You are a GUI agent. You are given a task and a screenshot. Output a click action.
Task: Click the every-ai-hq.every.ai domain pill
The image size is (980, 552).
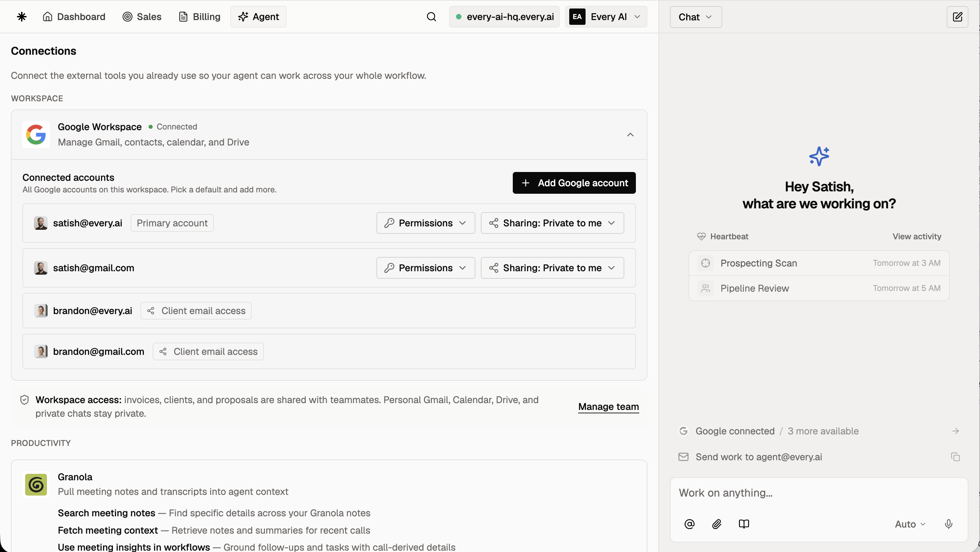(x=505, y=17)
